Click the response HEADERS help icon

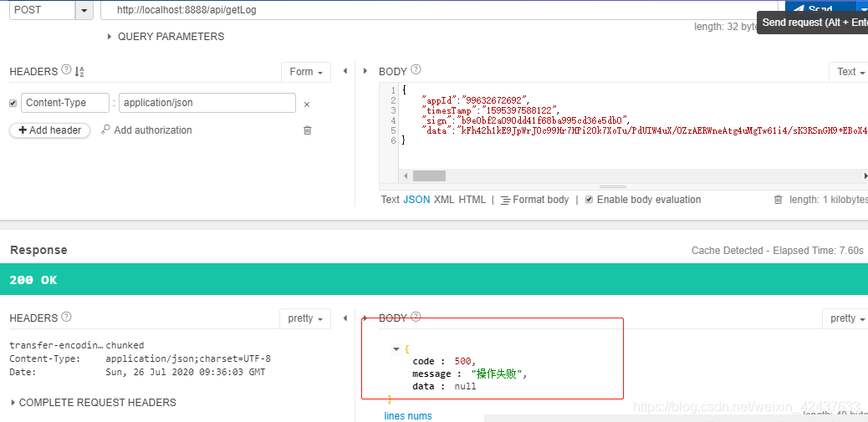pos(66,317)
